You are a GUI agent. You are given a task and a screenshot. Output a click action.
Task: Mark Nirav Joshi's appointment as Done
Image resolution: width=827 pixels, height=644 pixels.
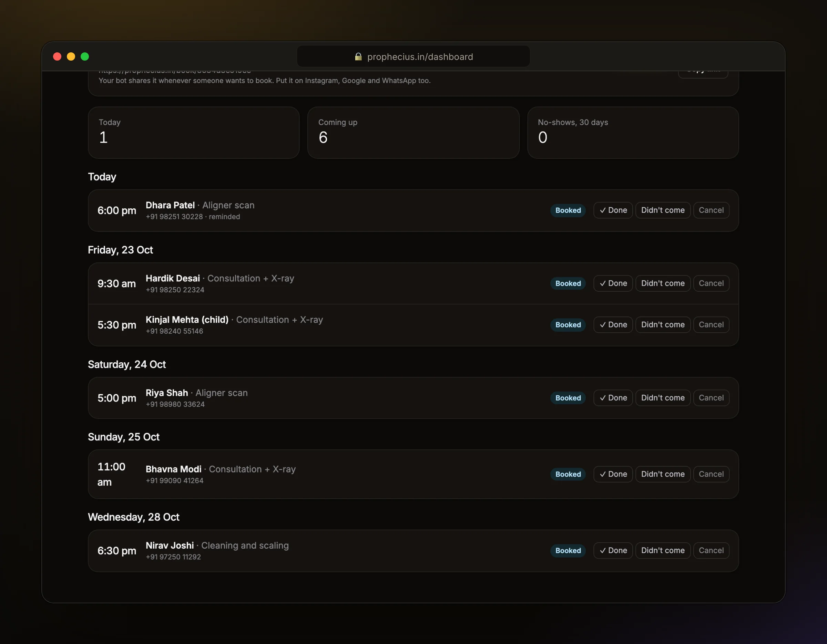pyautogui.click(x=613, y=551)
